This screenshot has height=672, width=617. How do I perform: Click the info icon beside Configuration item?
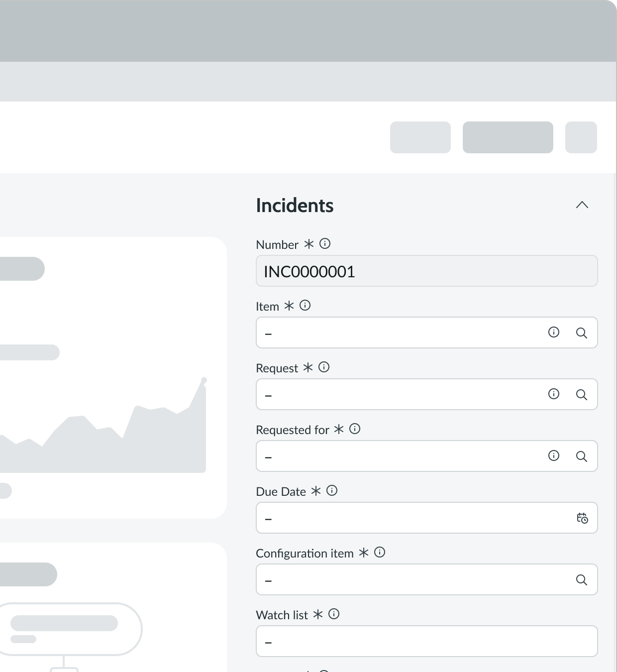[x=380, y=553]
